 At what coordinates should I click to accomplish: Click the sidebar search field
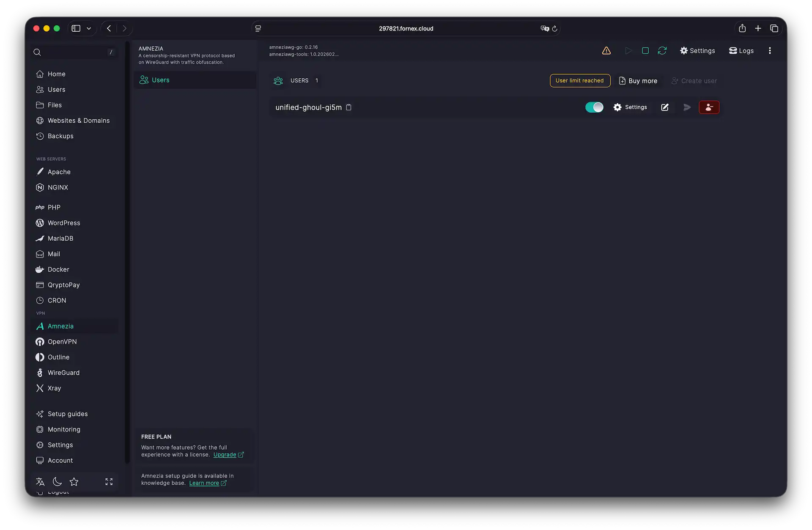tap(74, 52)
